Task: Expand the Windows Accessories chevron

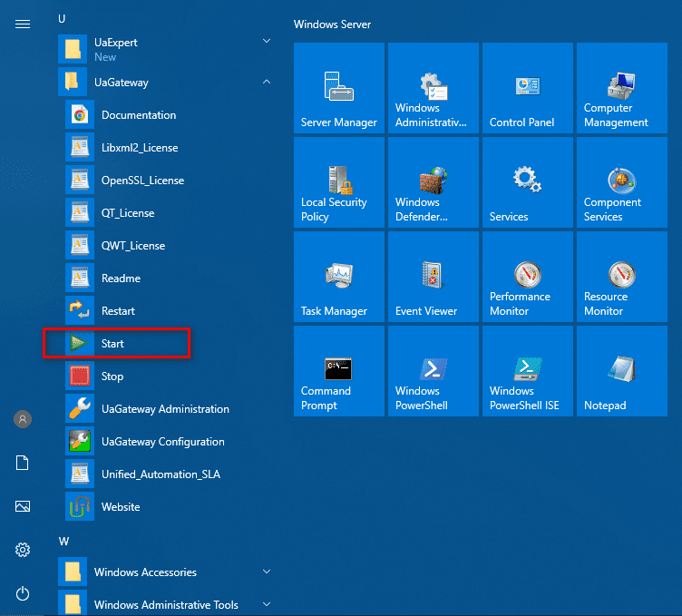Action: pyautogui.click(x=267, y=572)
